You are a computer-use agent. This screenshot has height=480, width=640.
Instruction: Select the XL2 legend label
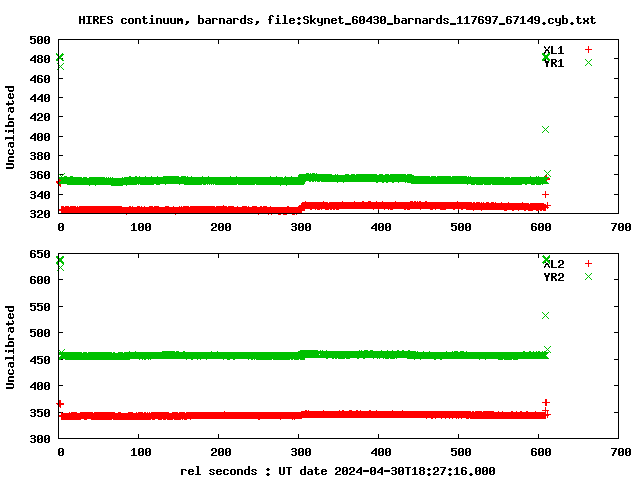(x=553, y=264)
